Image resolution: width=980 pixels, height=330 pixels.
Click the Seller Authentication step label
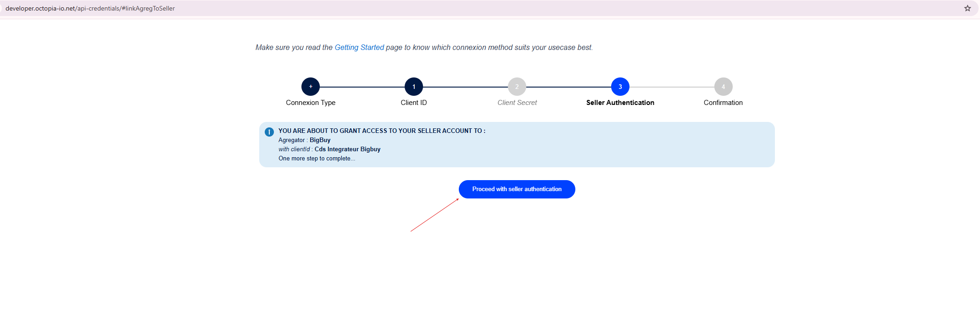[620, 103]
